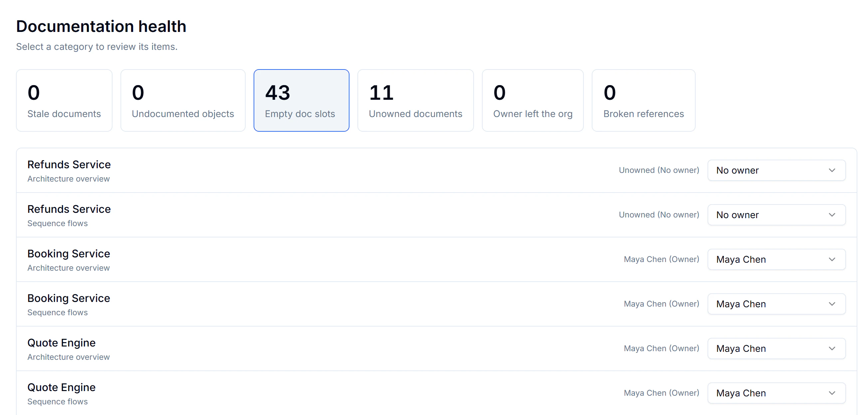Click Unowned (No owner) label in Refunds Sequence flows row
868x415 pixels.
(659, 214)
